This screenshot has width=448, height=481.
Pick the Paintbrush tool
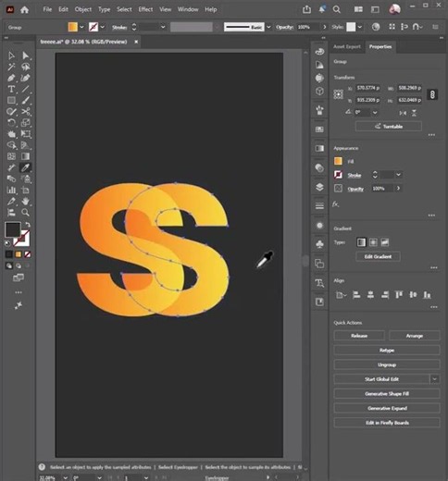coord(25,100)
